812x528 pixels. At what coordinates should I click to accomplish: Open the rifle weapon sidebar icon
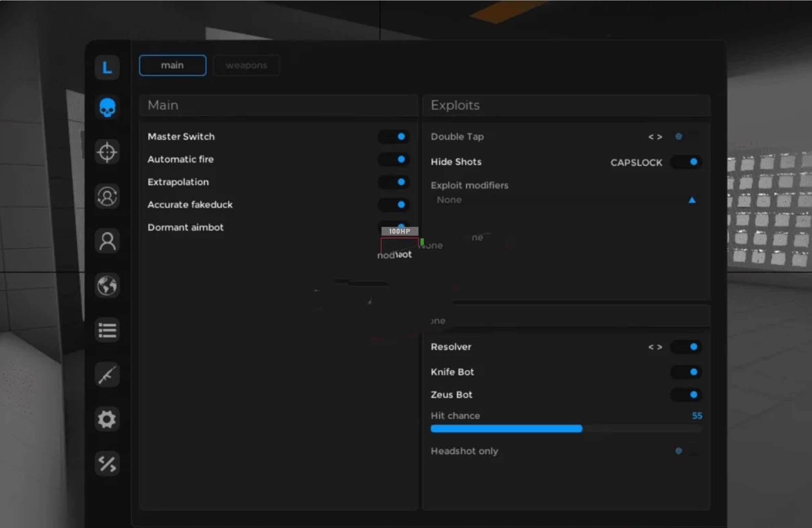[x=107, y=375]
